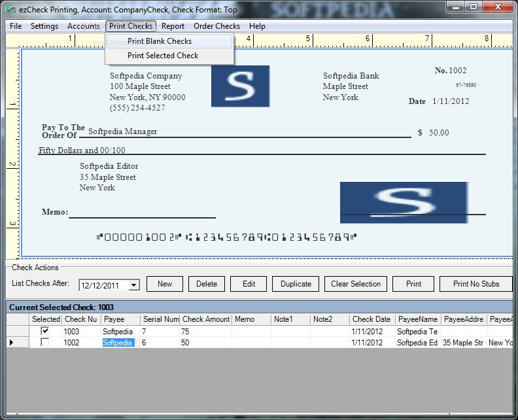Screen dimensions: 518x420
Task: Click the Memo column header
Action: pyautogui.click(x=251, y=319)
